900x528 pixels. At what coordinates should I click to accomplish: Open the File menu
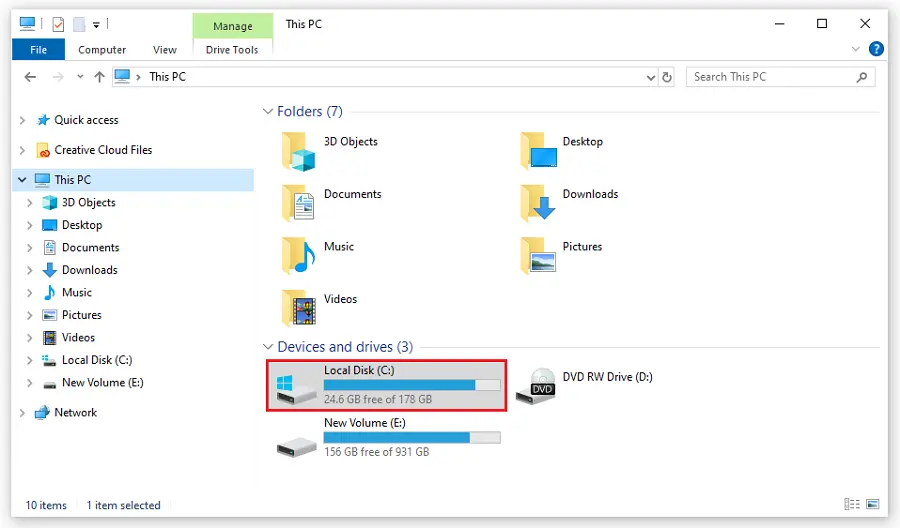click(x=38, y=49)
